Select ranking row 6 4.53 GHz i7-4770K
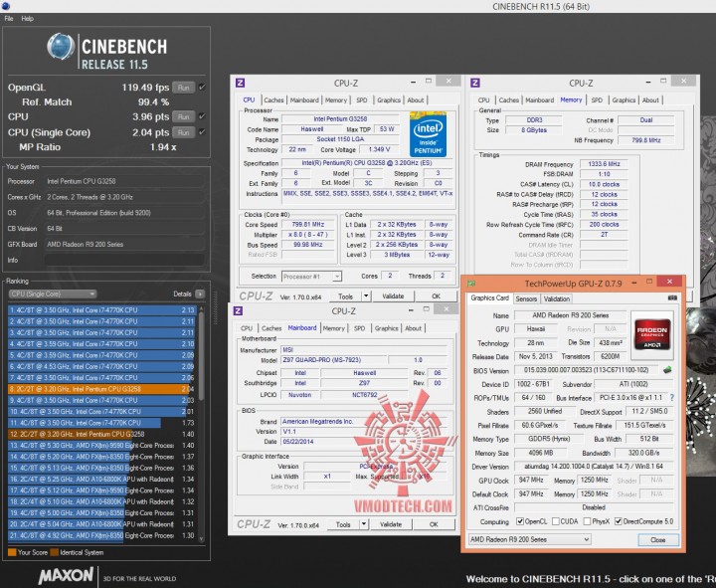716x588 pixels. pos(101,366)
